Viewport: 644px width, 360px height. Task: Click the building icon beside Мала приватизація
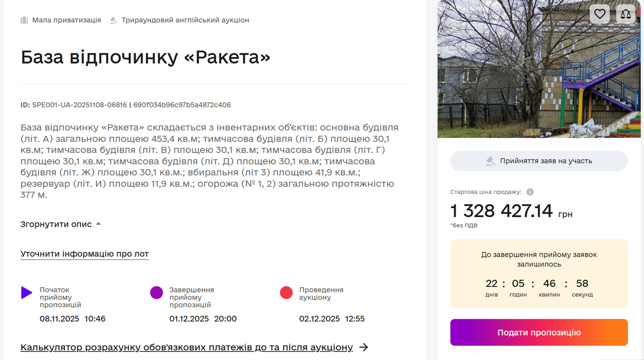pyautogui.click(x=24, y=20)
